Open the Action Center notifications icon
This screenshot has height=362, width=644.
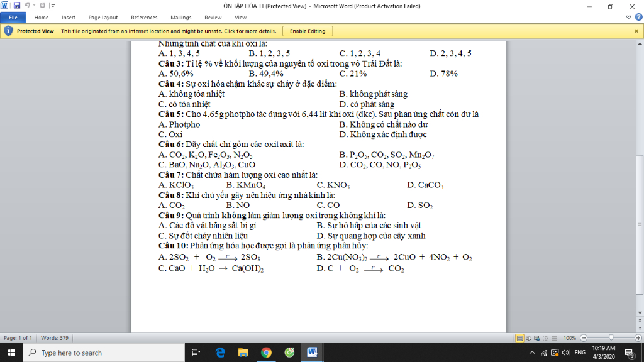click(x=629, y=353)
